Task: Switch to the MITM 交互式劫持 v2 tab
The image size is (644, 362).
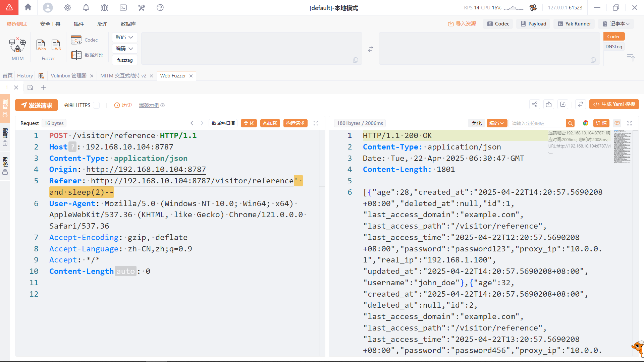Action: click(x=123, y=76)
